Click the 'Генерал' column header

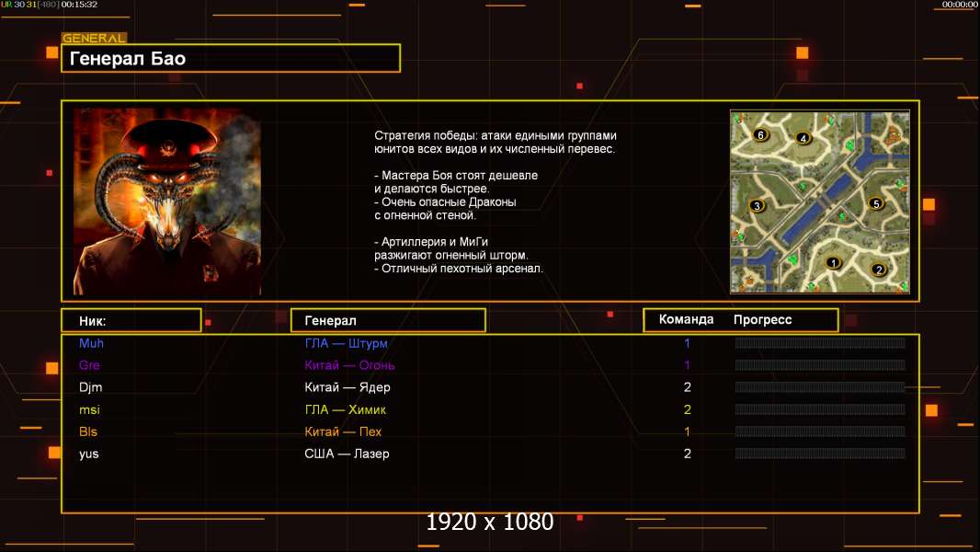(x=388, y=320)
